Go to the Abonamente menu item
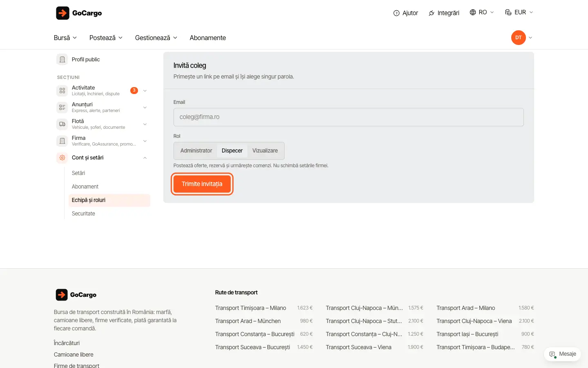 pyautogui.click(x=208, y=38)
